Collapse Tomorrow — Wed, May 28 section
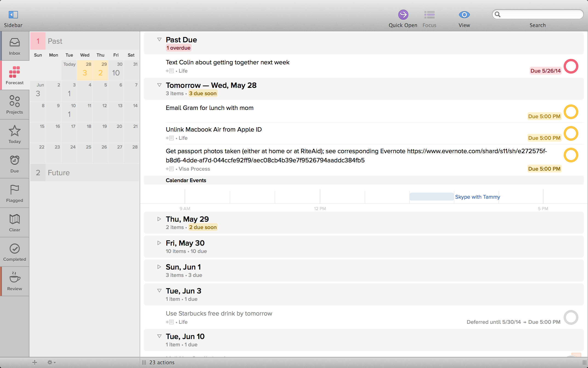 159,85
